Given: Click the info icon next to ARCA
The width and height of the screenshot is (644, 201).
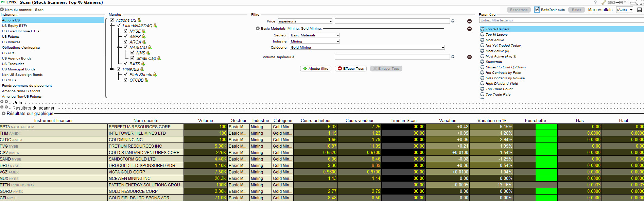Looking at the screenshot, I should (x=144, y=42).
